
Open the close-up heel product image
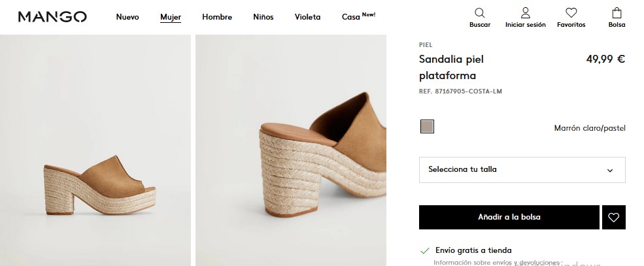[291, 150]
